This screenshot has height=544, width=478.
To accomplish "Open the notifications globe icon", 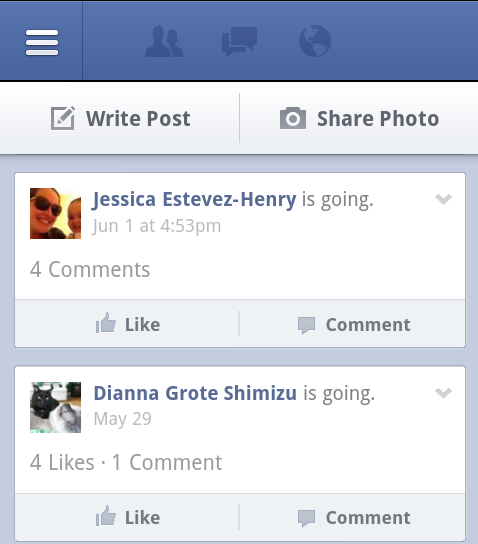I will (315, 41).
